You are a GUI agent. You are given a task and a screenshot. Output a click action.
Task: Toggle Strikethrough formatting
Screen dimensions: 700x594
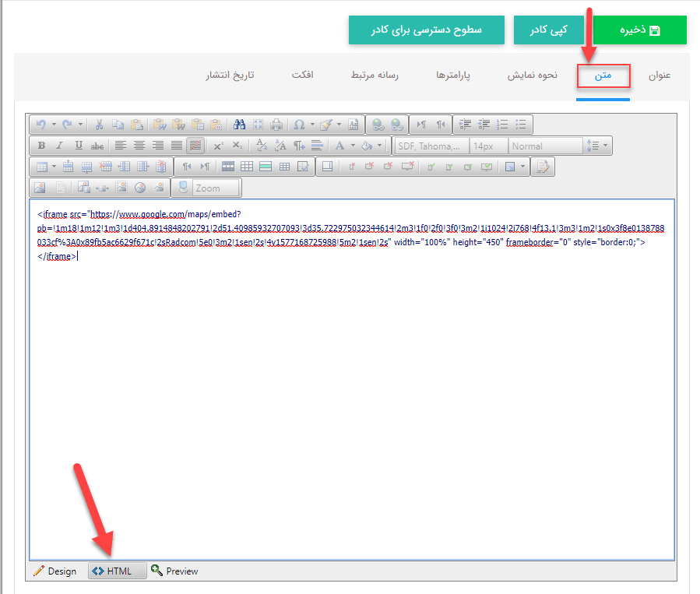(97, 146)
